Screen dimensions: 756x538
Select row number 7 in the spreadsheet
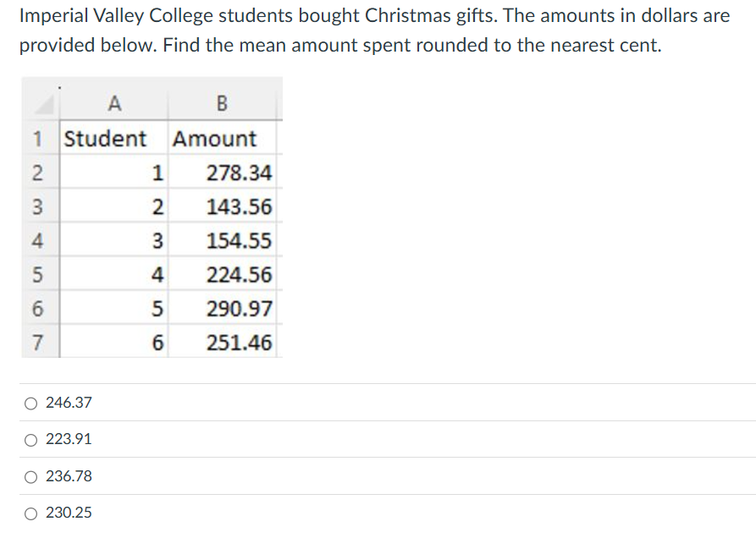coord(36,342)
